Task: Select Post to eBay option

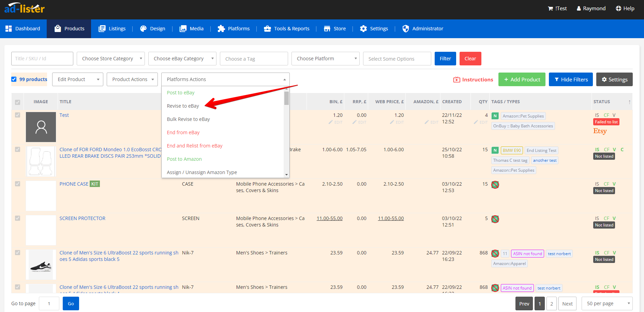Action: click(x=223, y=93)
